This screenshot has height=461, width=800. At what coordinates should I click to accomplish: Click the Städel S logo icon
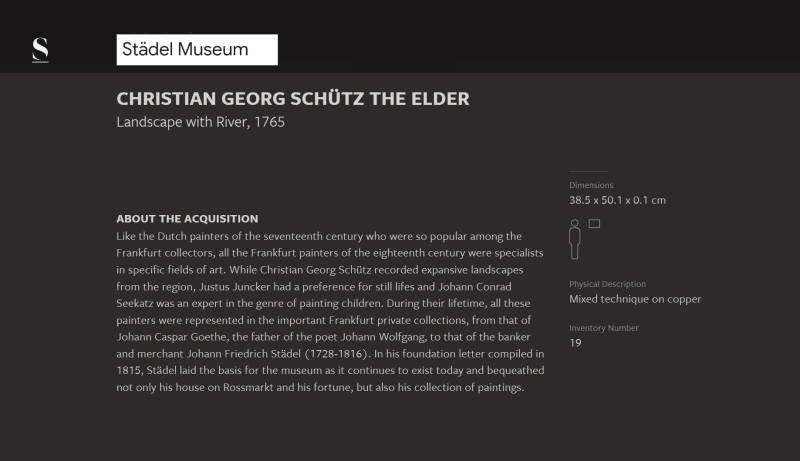point(40,50)
